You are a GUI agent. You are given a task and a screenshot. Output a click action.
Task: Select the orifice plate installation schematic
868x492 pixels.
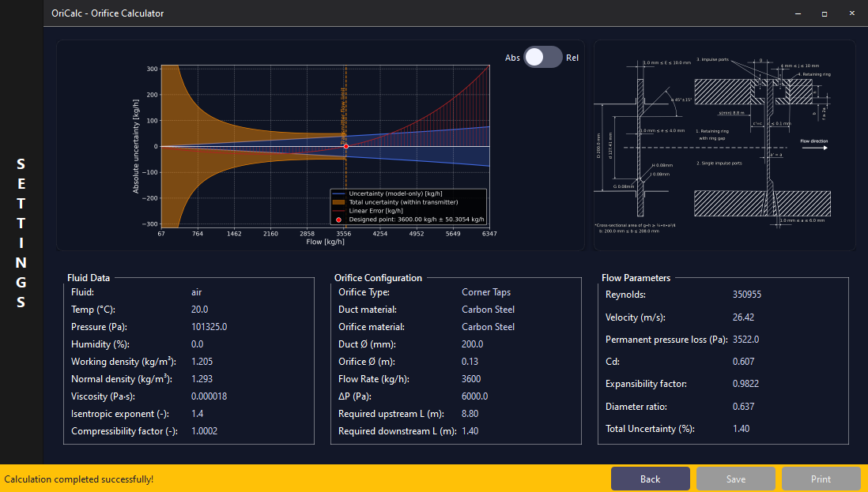click(723, 145)
